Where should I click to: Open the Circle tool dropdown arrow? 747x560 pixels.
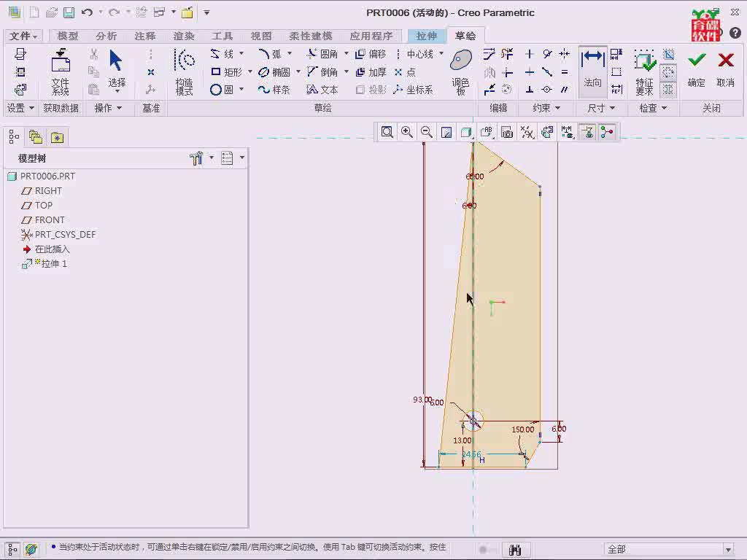click(241, 89)
